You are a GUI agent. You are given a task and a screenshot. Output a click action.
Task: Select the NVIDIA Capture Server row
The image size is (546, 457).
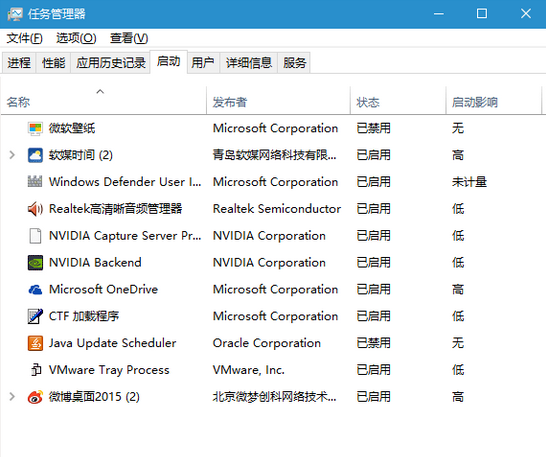point(273,236)
